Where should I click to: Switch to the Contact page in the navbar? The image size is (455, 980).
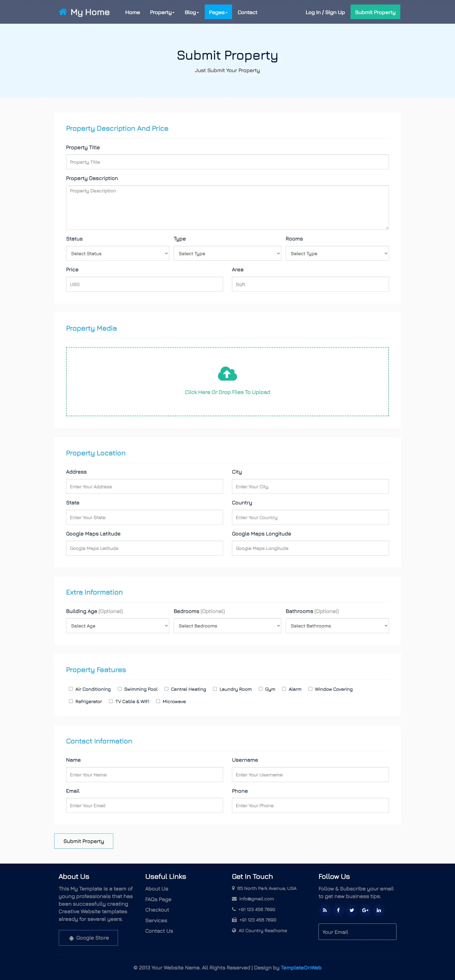point(247,12)
